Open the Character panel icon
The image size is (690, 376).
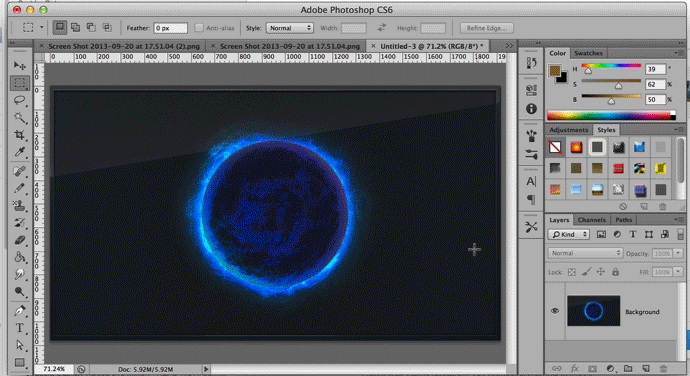(x=531, y=181)
